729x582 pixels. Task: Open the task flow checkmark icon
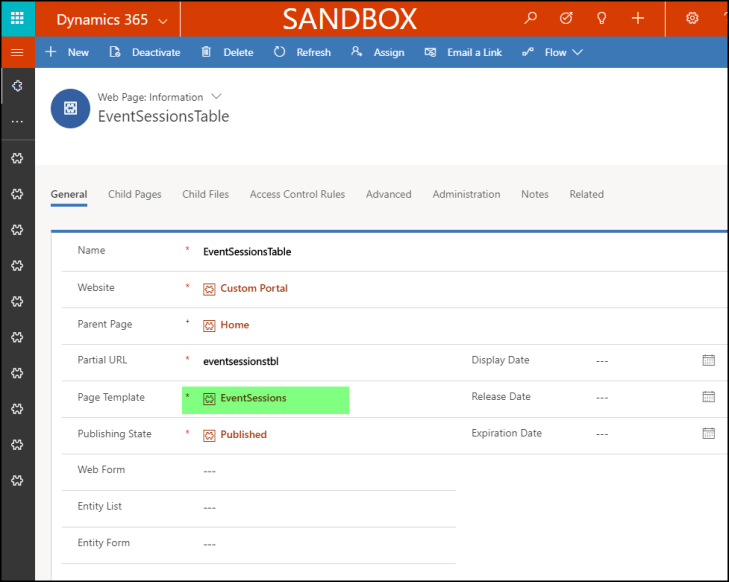coord(566,18)
